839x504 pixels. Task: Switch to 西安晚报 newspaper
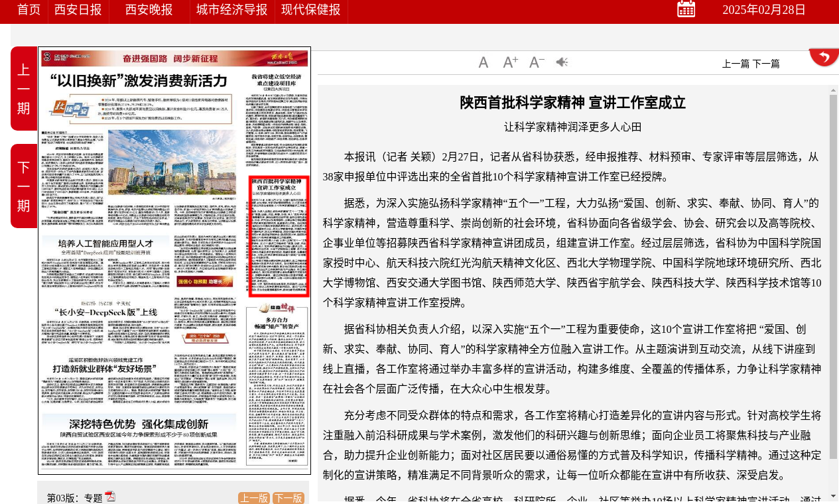[149, 9]
